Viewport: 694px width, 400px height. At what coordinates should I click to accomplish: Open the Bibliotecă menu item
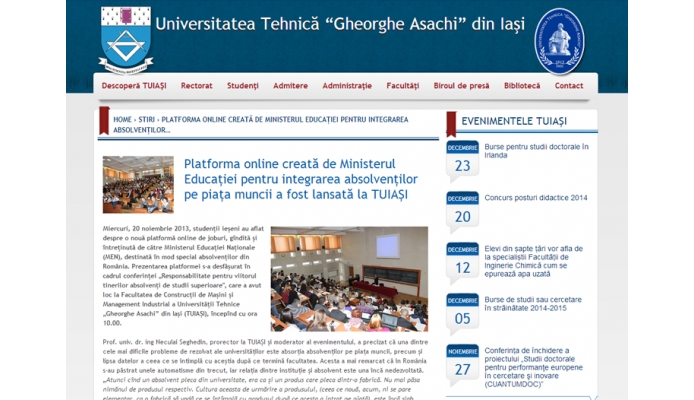(522, 86)
